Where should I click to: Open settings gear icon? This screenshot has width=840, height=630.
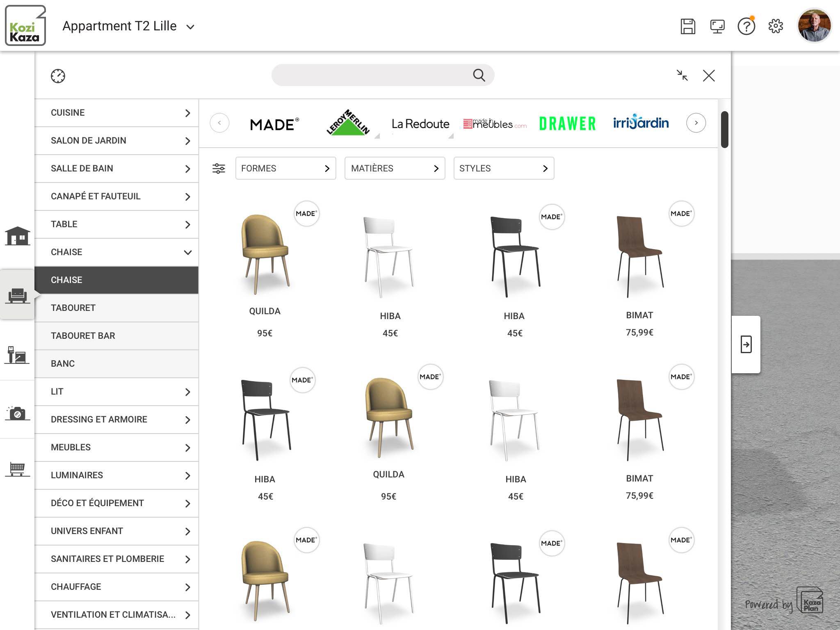[776, 26]
